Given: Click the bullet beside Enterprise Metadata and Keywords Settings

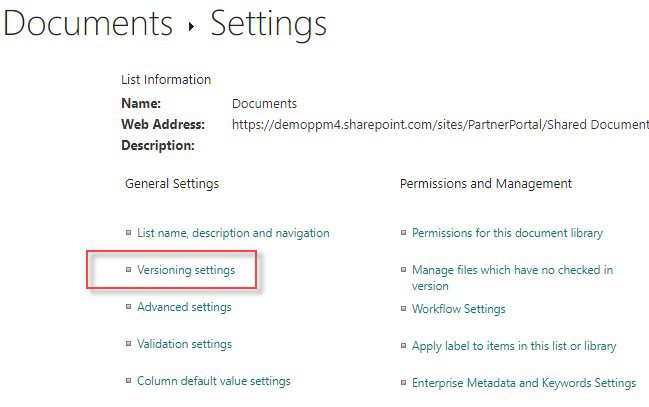Looking at the screenshot, I should pyautogui.click(x=403, y=382).
